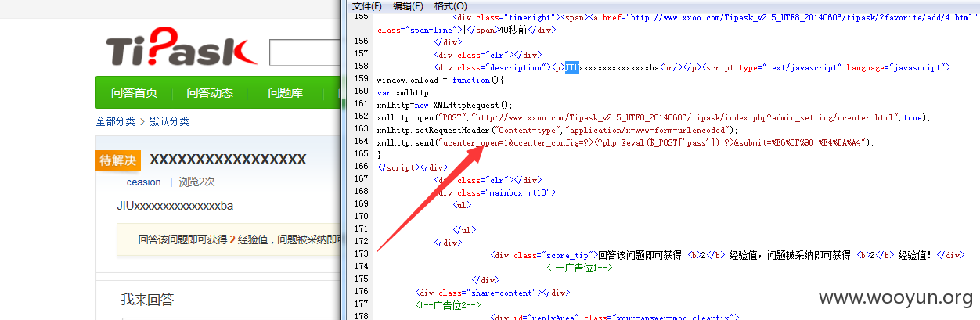Click the 待解决 status badge
980x320 pixels.
[119, 160]
